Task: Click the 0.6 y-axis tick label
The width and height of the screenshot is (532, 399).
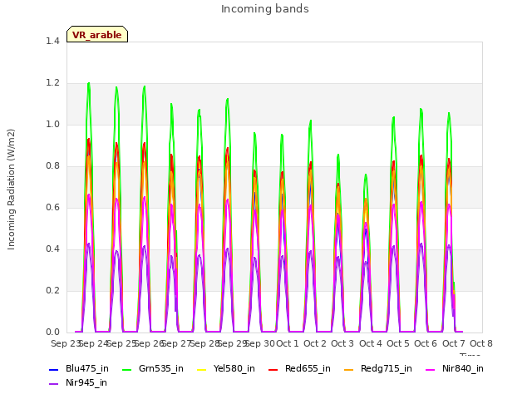Action: [52, 208]
